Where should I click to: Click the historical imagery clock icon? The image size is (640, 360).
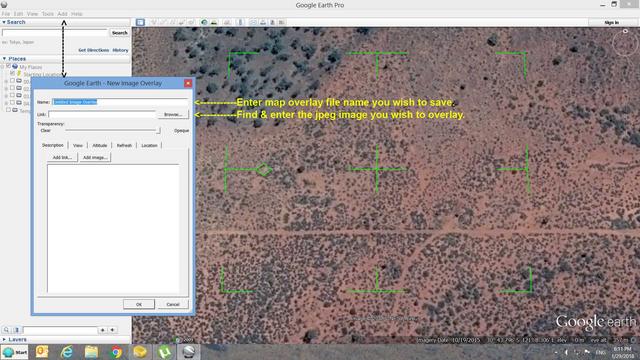[204, 22]
